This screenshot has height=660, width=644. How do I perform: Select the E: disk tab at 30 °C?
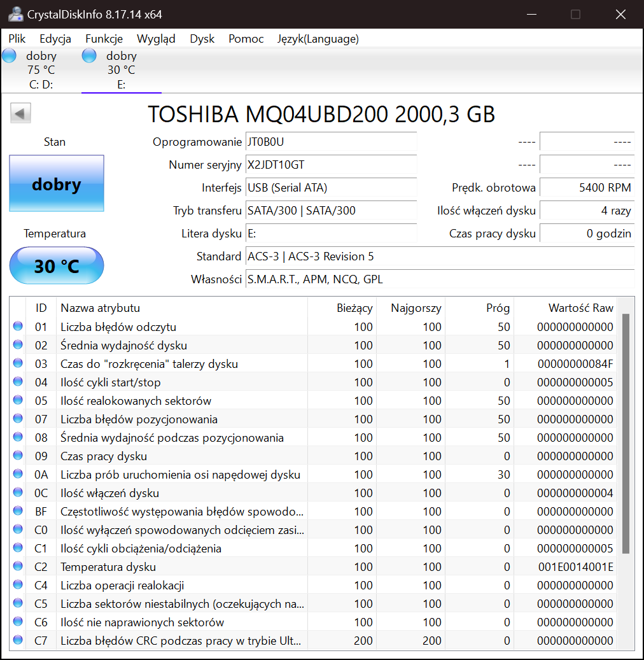point(121,70)
